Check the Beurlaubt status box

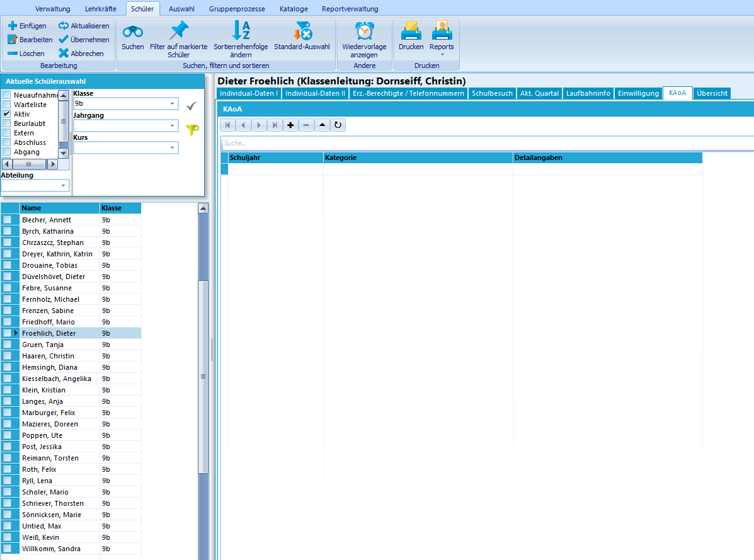(7, 123)
